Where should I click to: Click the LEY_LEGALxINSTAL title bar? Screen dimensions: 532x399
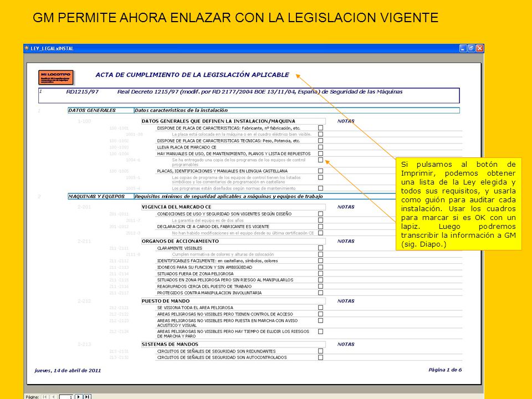coord(254,49)
